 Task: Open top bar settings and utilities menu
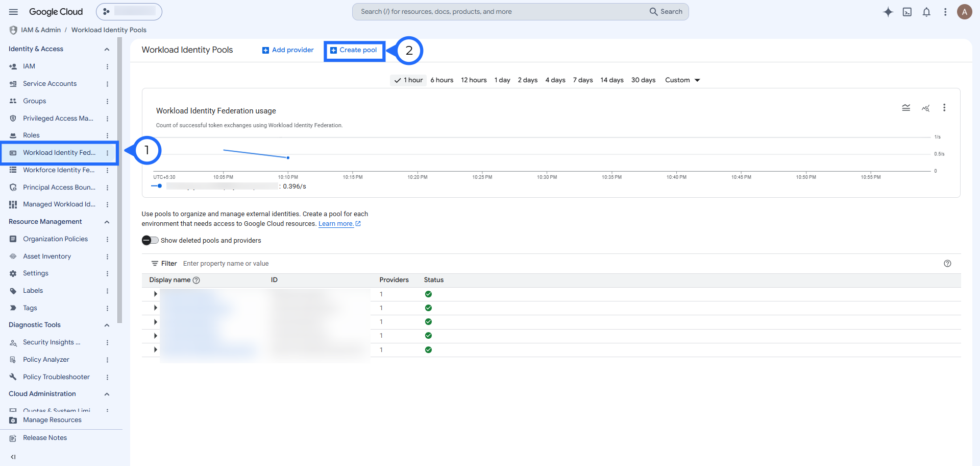[x=945, y=12]
